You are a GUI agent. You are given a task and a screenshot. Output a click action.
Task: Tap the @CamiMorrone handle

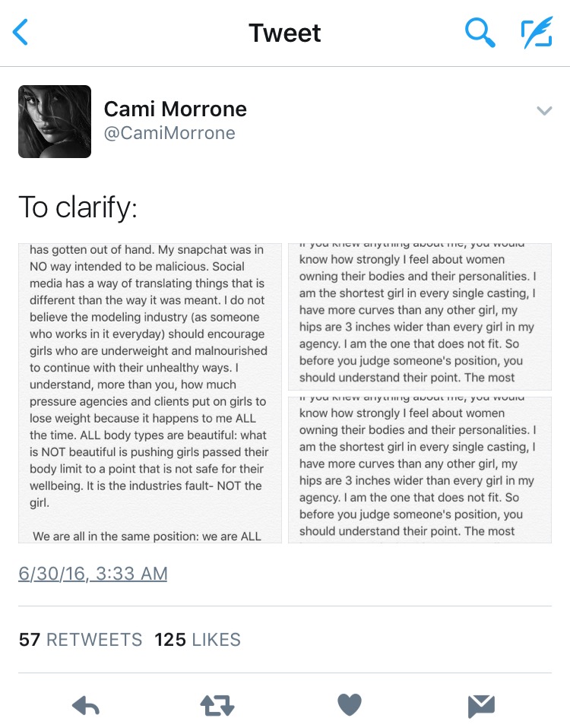click(x=169, y=134)
